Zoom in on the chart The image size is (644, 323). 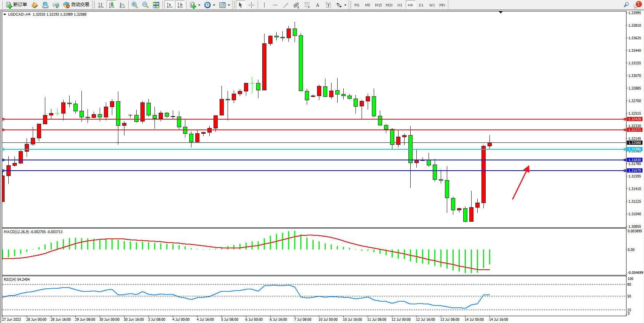coord(135,5)
